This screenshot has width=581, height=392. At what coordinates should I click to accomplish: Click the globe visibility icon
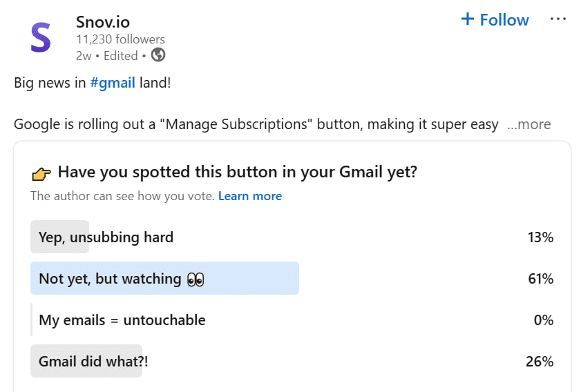[158, 55]
